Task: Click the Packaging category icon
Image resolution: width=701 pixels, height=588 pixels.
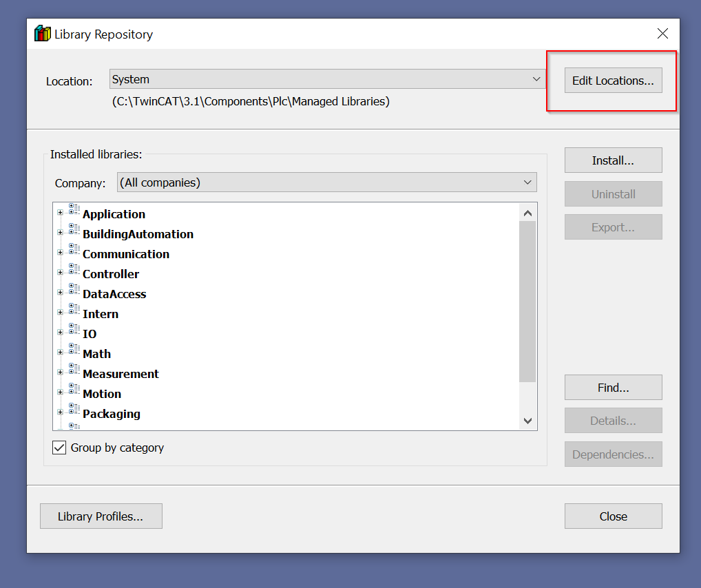Action: 74,409
